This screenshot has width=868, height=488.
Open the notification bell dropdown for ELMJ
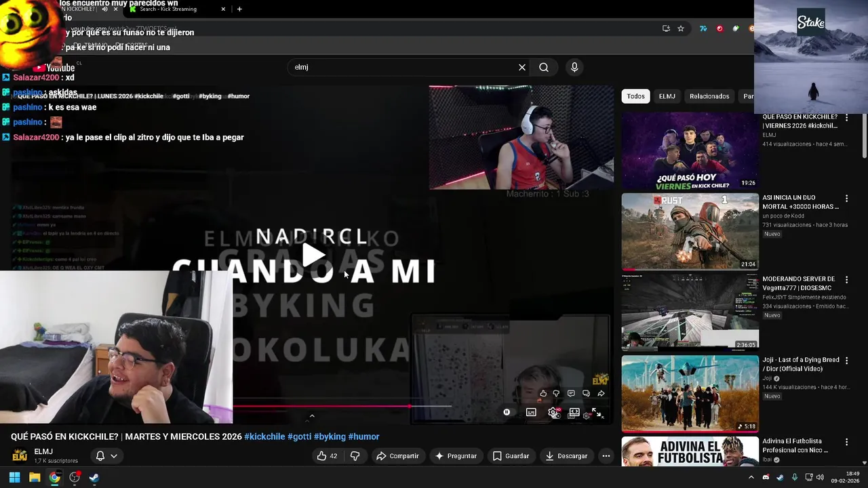(x=106, y=456)
